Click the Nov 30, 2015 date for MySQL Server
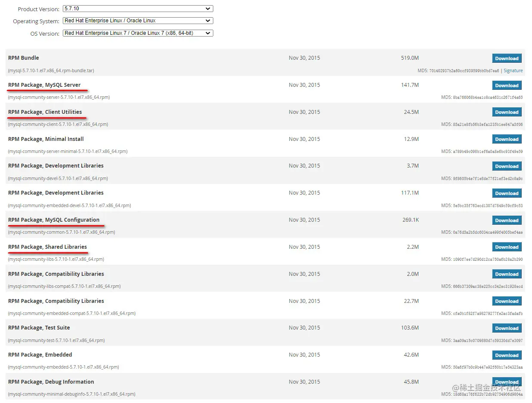The width and height of the screenshot is (532, 403). pos(304,85)
